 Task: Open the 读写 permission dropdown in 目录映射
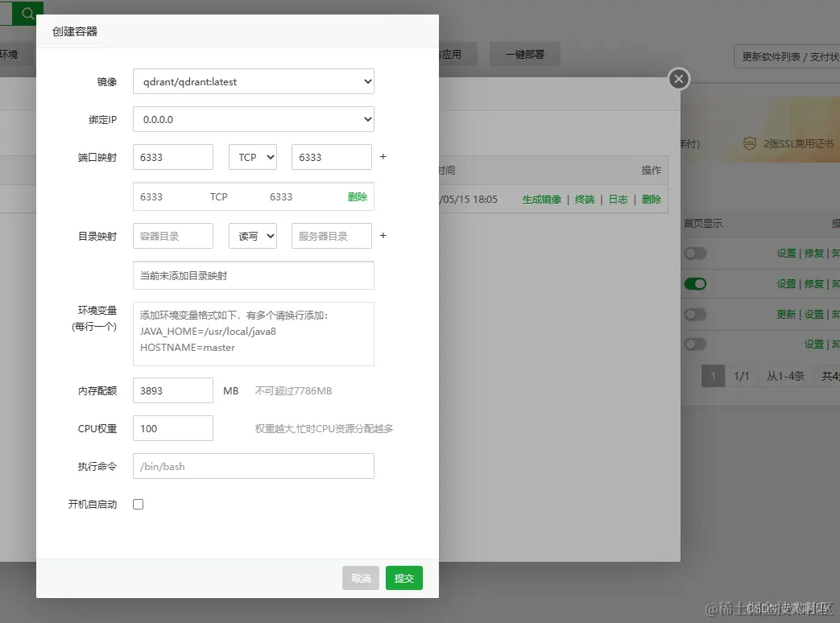(252, 236)
